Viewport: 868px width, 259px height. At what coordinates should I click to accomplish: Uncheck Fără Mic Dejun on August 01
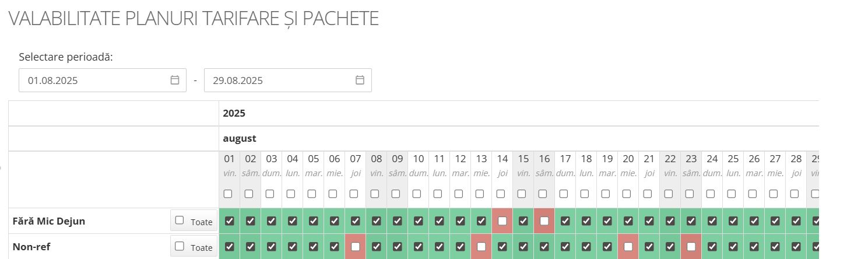point(229,221)
